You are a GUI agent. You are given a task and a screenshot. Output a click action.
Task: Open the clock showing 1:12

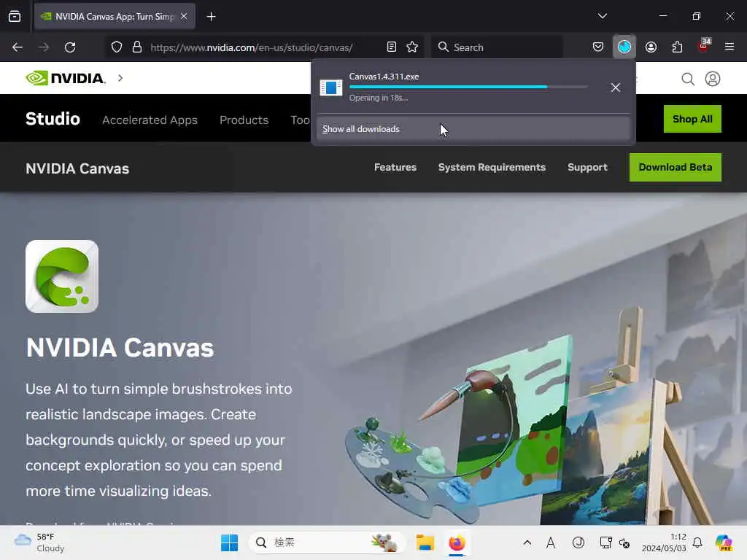pos(664,542)
